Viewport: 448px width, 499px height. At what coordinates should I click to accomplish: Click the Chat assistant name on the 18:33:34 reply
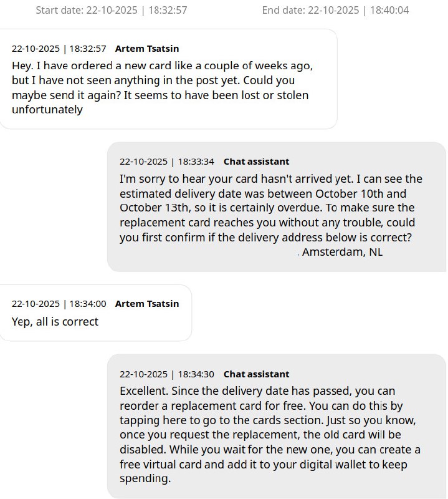point(256,162)
